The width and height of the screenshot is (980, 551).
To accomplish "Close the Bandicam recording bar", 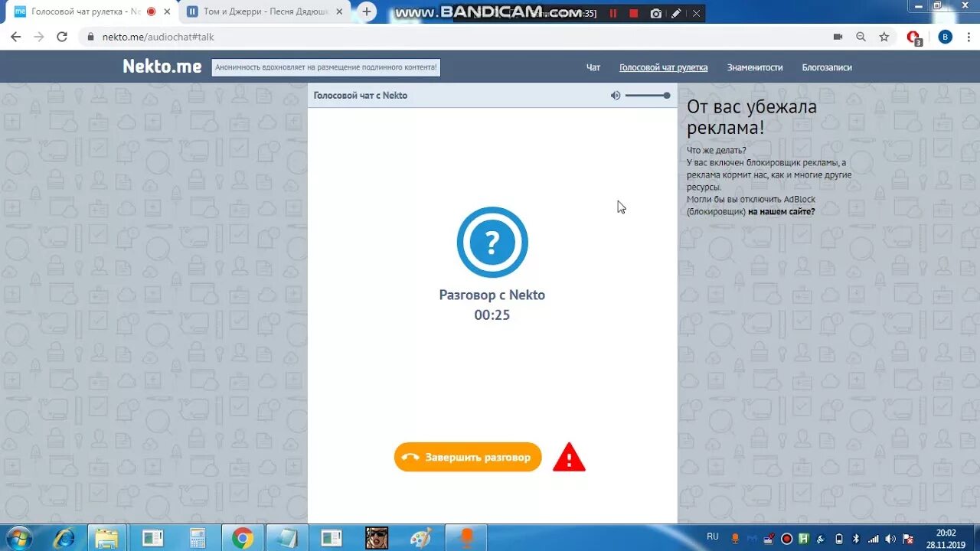I will pos(696,13).
